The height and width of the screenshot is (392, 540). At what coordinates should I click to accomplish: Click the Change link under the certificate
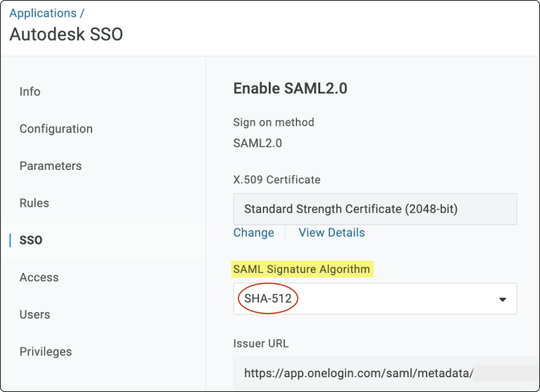(x=253, y=232)
